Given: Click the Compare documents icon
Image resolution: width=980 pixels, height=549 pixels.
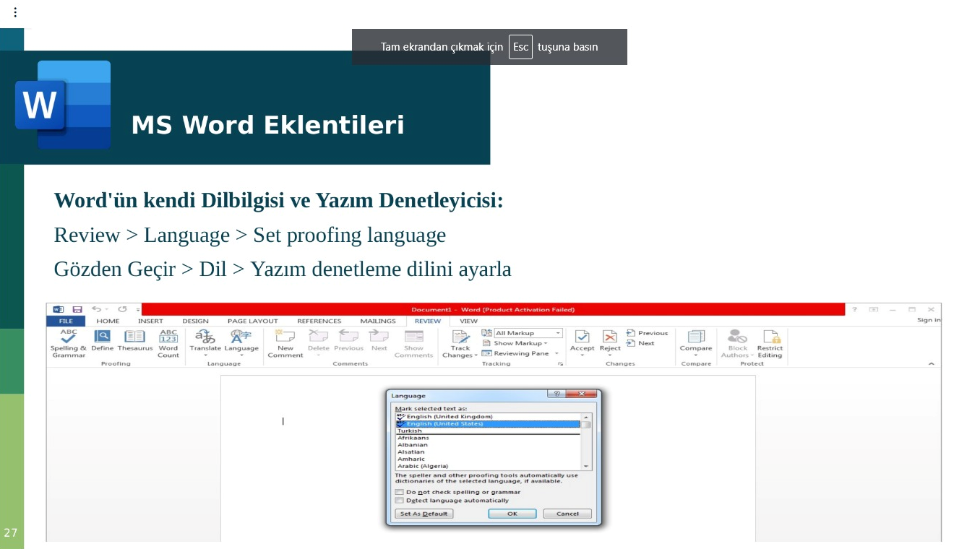Looking at the screenshot, I should 696,343.
